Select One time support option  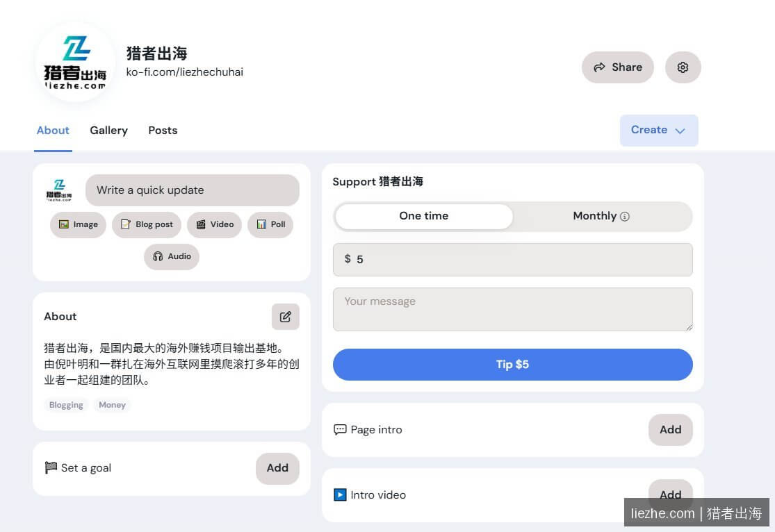[424, 217]
